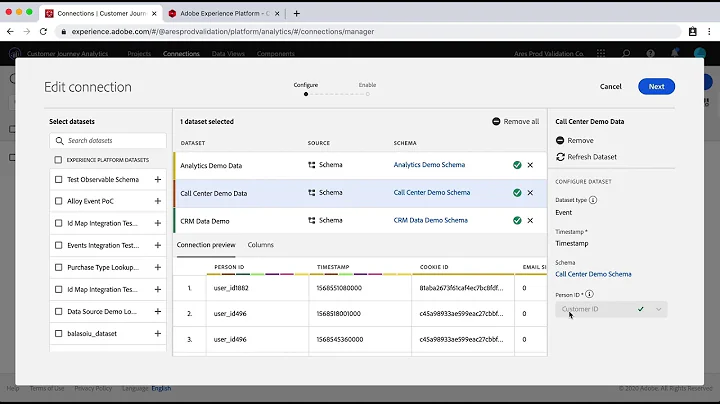Close Adobe Experience Platform browser tab

tap(277, 14)
